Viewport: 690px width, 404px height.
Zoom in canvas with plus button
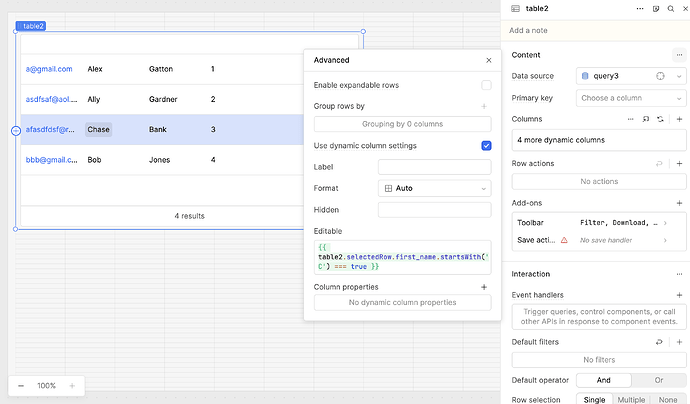(x=72, y=386)
